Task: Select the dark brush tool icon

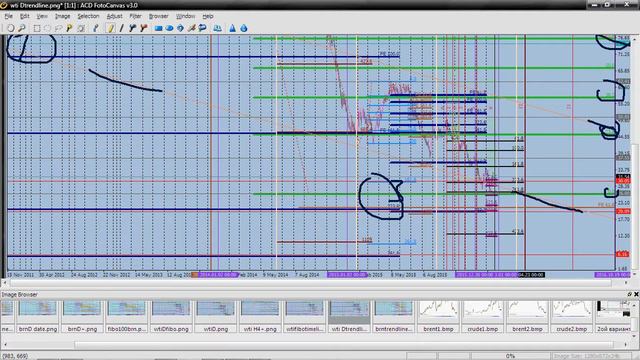Action: click(x=132, y=28)
